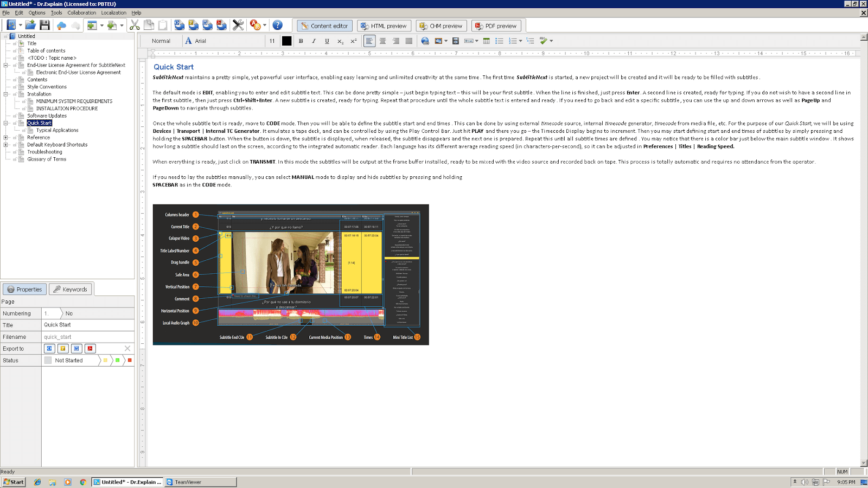
Task: Toggle underline formatting
Action: pos(327,41)
